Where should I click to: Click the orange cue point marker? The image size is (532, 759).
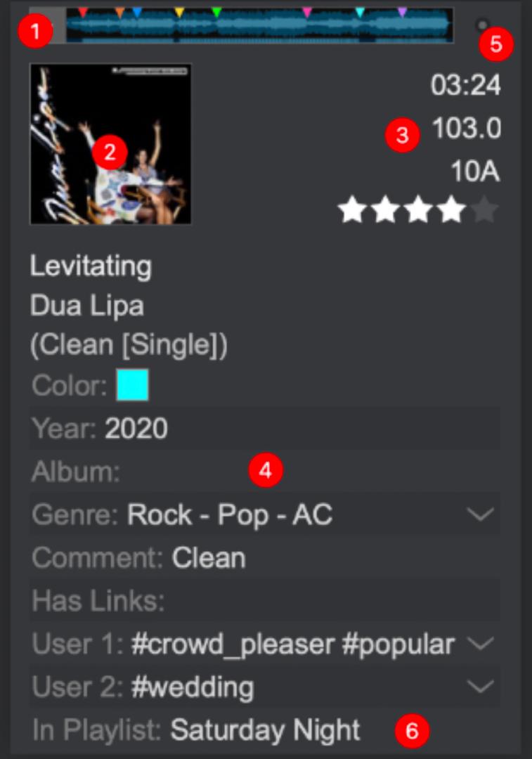119,12
